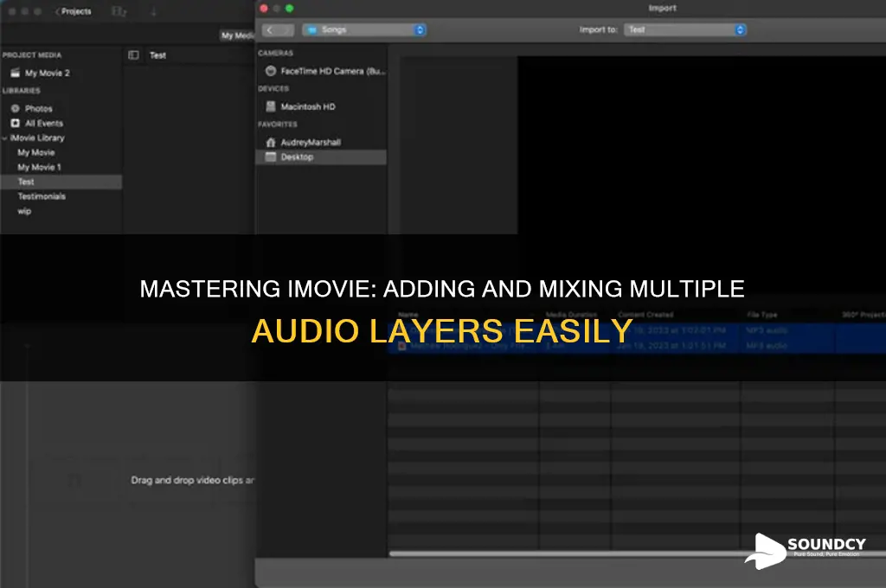Screen dimensions: 886x588
Task: Click the File Type column header
Action: [761, 315]
